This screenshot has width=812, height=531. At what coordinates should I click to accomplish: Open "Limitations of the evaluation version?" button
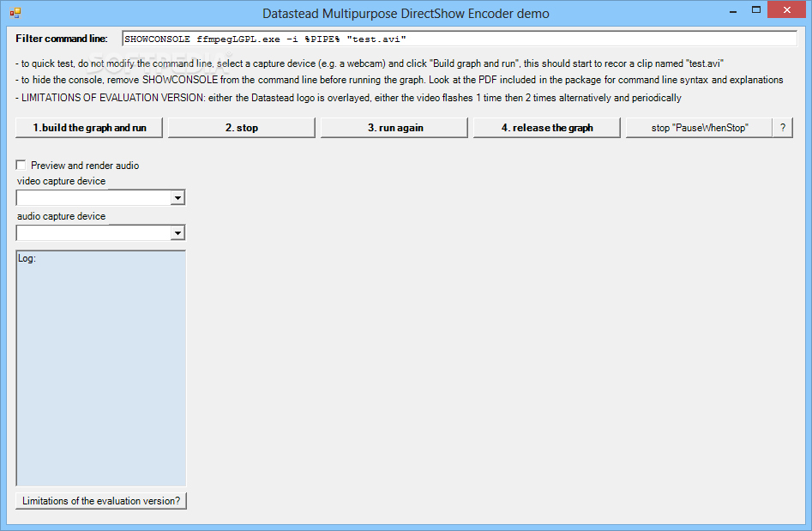tap(101, 501)
